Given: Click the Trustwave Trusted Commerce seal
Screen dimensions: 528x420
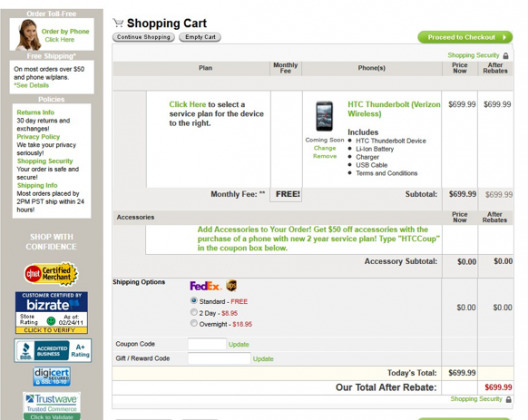Looking at the screenshot, I should coord(52,406).
